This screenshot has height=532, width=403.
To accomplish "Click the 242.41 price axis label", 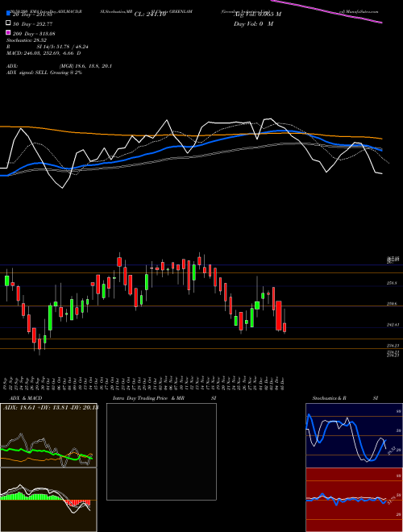I will click(x=393, y=325).
